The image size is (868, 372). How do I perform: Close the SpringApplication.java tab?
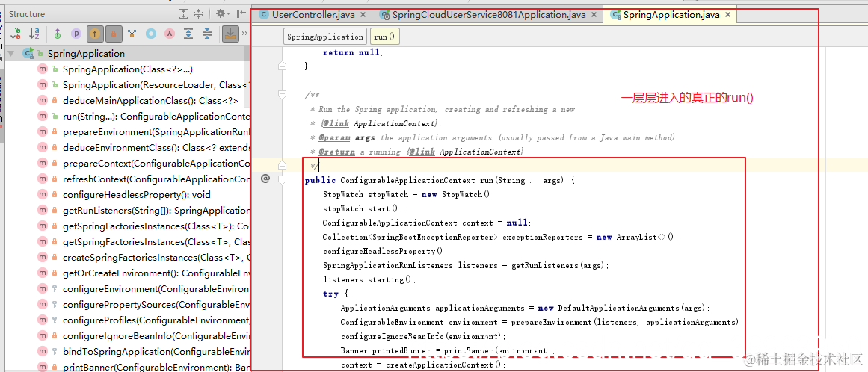pyautogui.click(x=728, y=16)
